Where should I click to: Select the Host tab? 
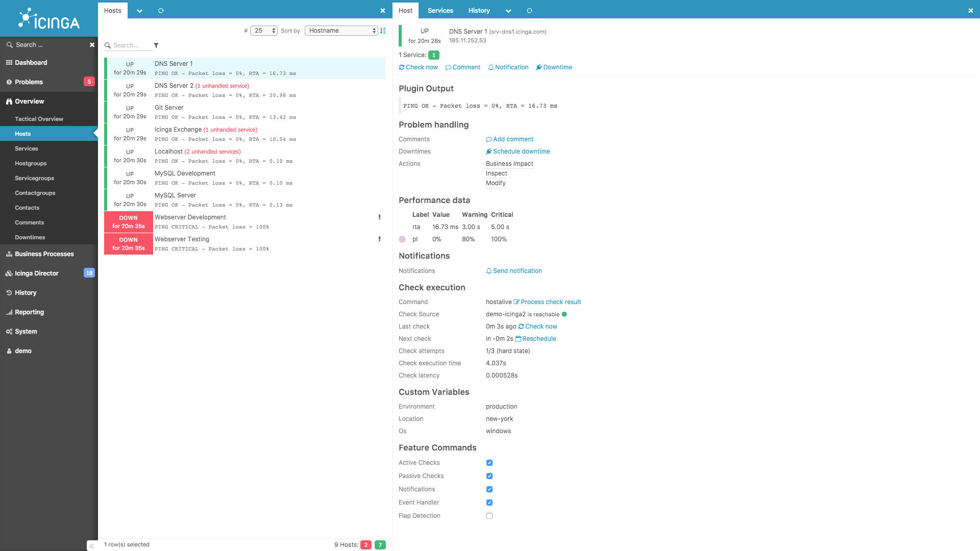click(405, 11)
